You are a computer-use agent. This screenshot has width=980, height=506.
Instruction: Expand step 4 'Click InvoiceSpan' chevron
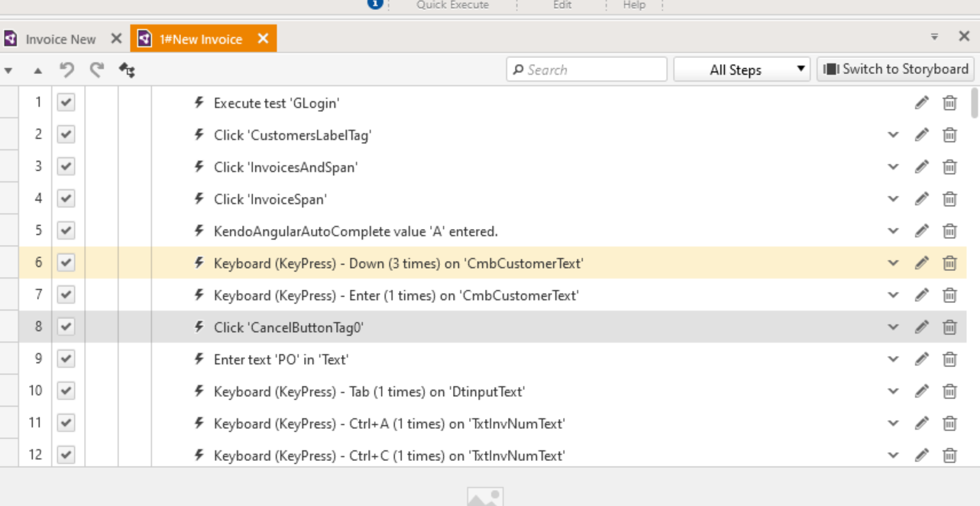[893, 199]
